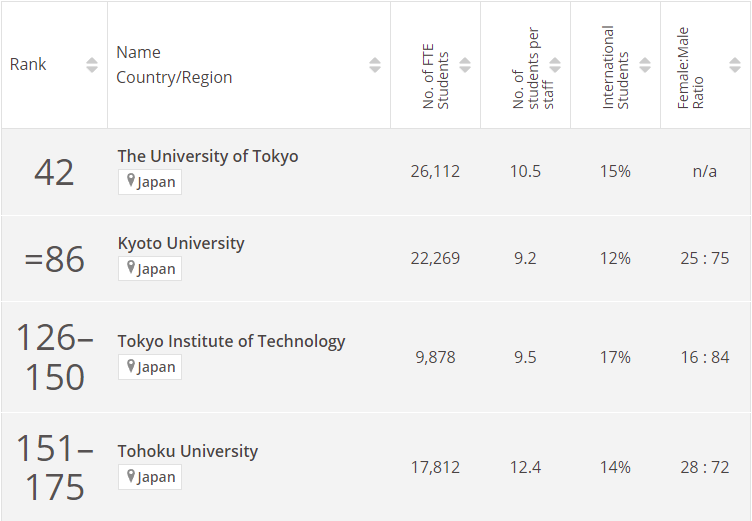Open Tokyo Institute of Technology page
The width and height of the screenshot is (752, 521).
[x=231, y=341]
